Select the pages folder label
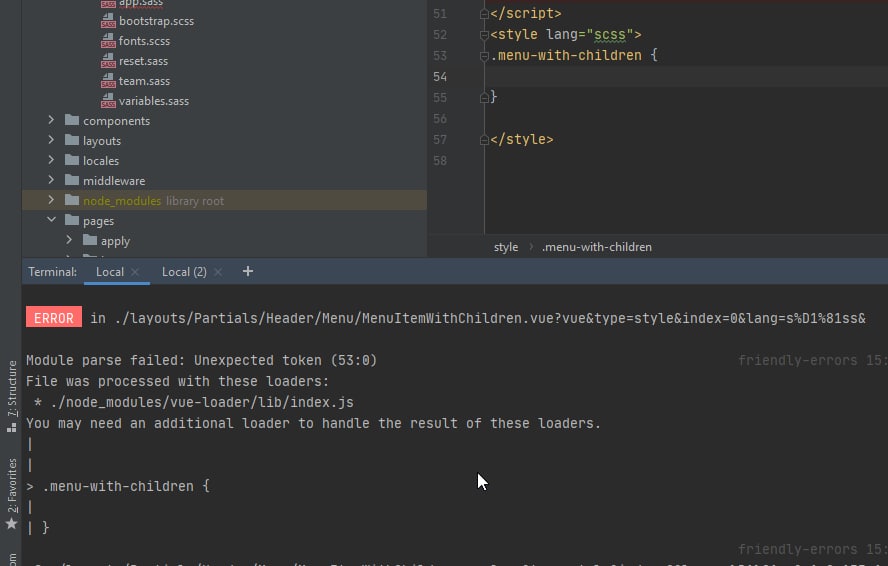This screenshot has width=888, height=566. click(99, 221)
